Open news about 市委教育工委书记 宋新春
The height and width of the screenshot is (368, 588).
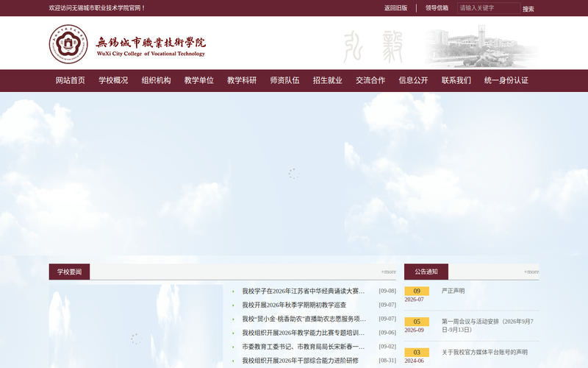point(304,347)
